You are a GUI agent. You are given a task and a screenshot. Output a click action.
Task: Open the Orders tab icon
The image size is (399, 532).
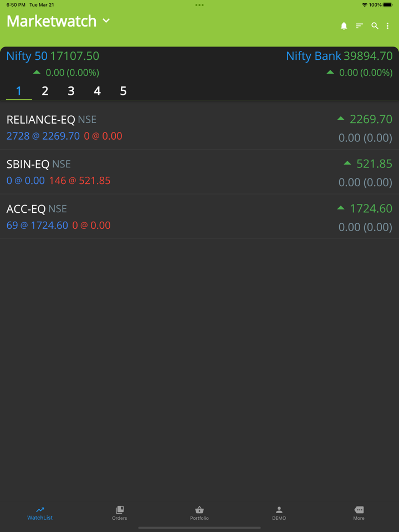(x=120, y=510)
